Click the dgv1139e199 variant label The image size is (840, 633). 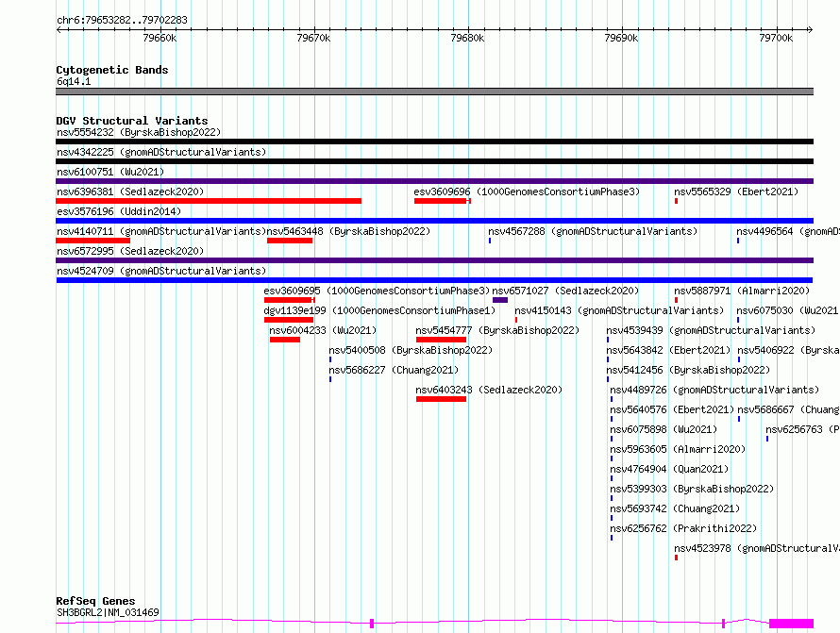point(379,310)
